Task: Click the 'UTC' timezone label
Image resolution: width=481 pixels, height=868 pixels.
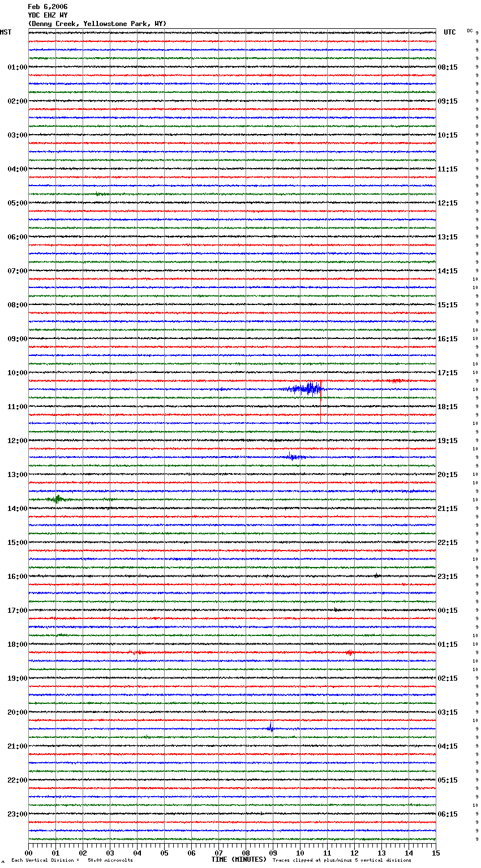Action: pyautogui.click(x=449, y=32)
